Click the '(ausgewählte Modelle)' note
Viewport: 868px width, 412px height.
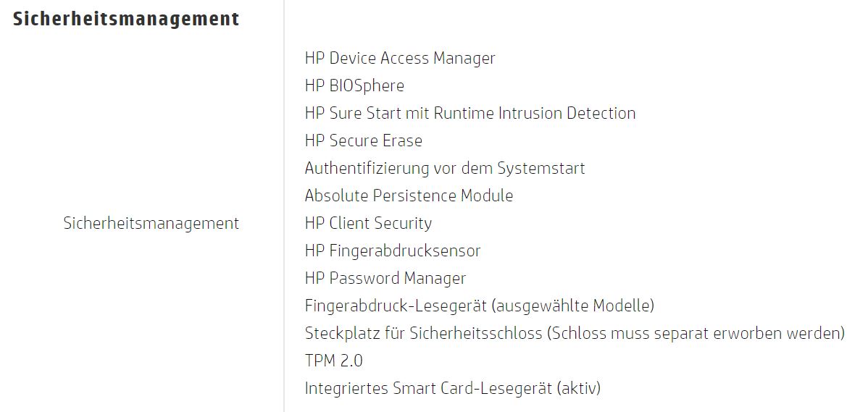click(572, 306)
